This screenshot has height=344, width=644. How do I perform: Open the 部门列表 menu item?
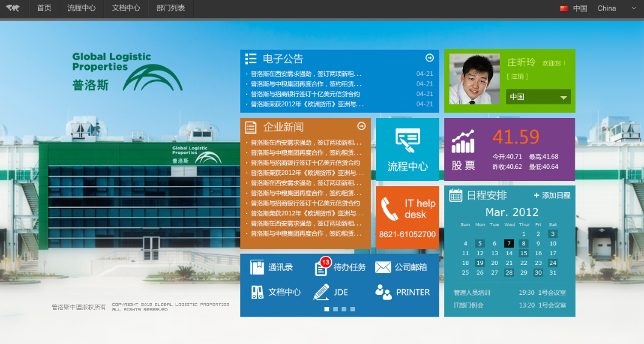[x=171, y=9]
